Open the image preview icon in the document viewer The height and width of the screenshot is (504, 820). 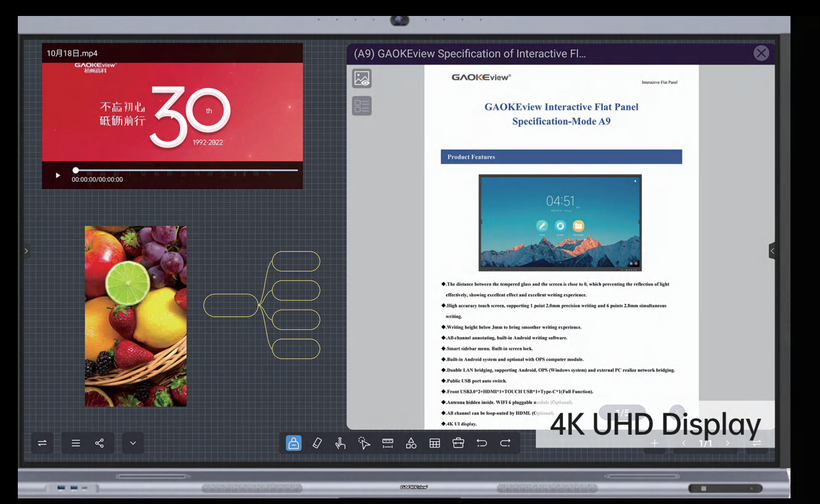point(362,79)
